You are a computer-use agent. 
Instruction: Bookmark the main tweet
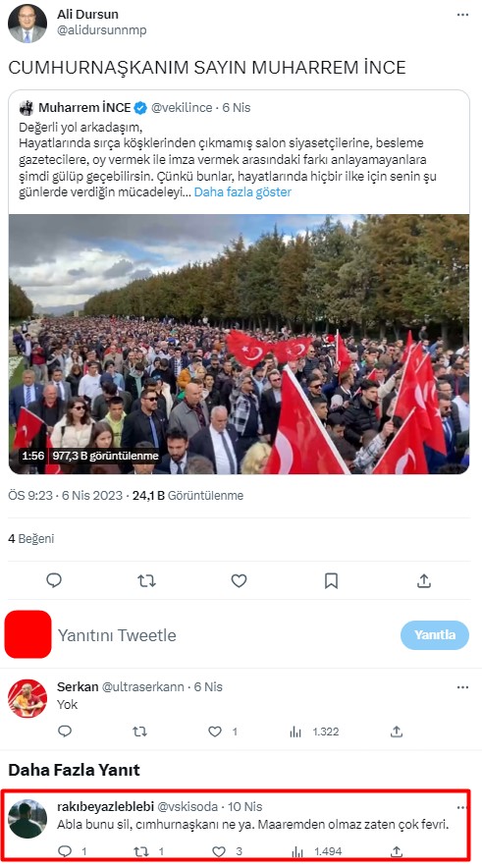[x=331, y=580]
